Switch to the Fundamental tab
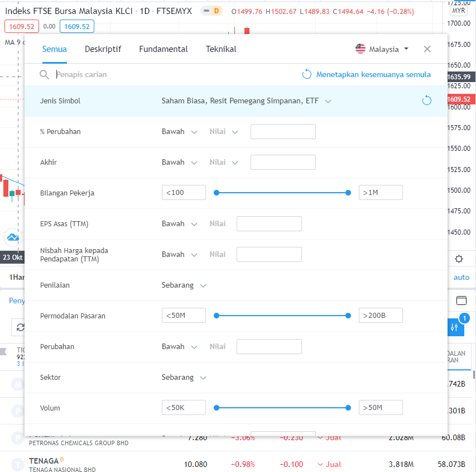The width and height of the screenshot is (476, 472). (x=163, y=49)
